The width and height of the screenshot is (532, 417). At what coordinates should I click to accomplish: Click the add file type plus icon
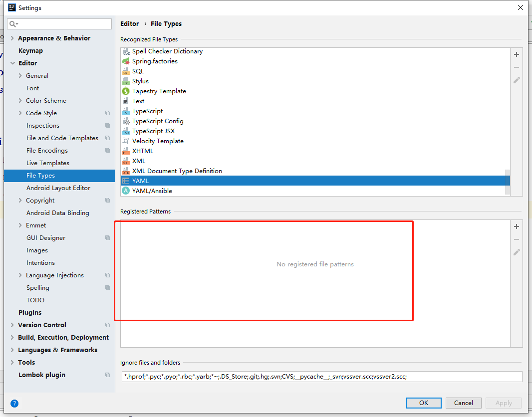point(517,54)
